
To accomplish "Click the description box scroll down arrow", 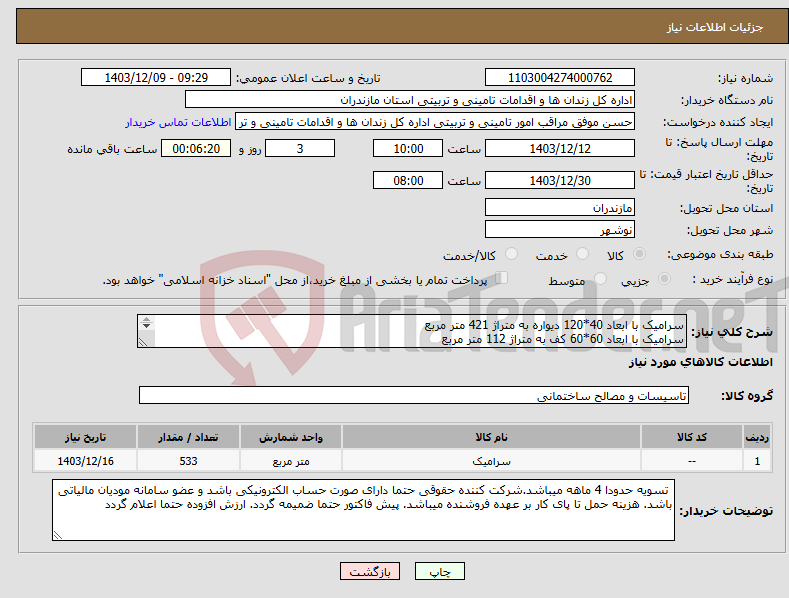I will click(146, 326).
